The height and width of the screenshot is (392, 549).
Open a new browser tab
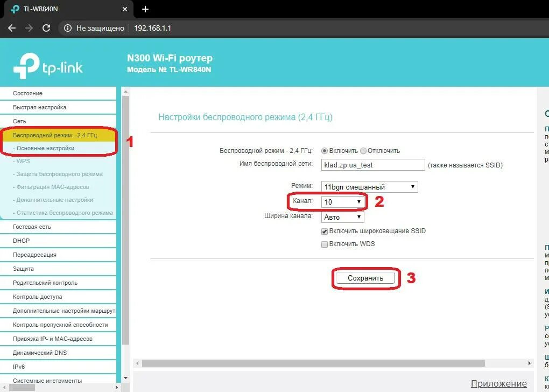145,10
